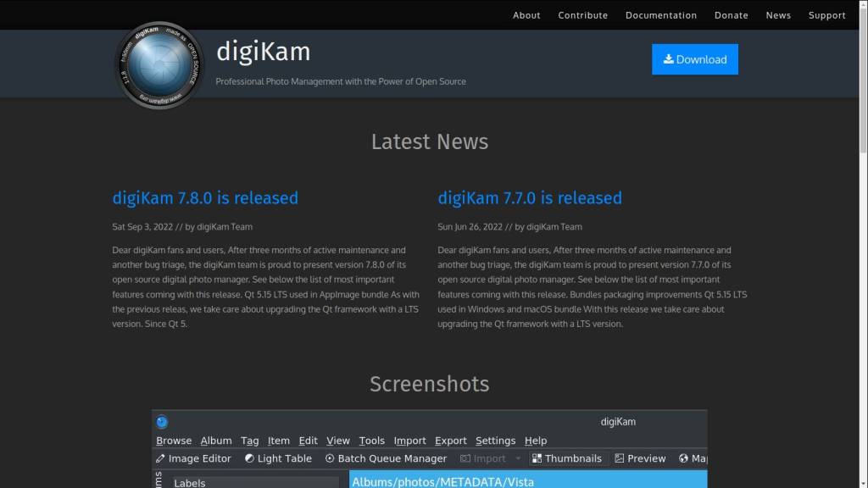Open the Export menu in screenshot

point(451,441)
